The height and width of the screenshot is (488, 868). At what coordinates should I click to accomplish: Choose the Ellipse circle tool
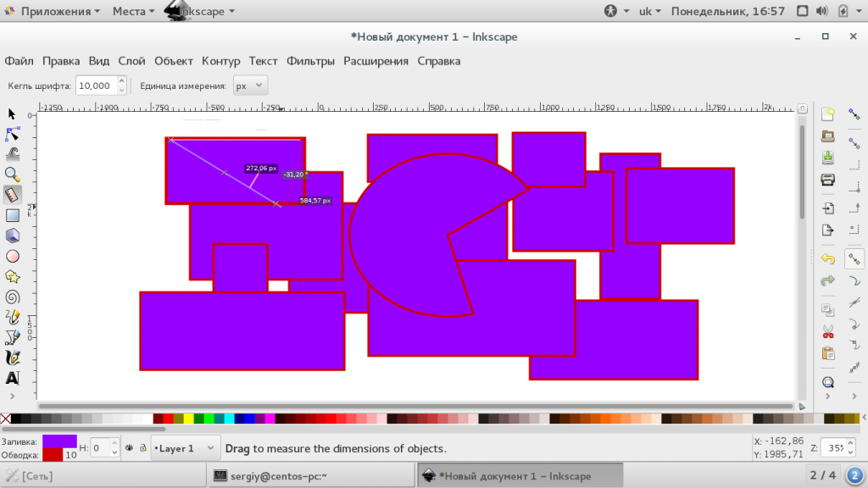point(12,256)
